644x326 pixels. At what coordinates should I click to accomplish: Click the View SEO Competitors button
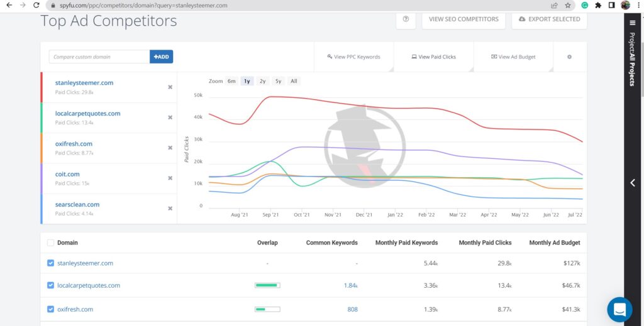464,19
